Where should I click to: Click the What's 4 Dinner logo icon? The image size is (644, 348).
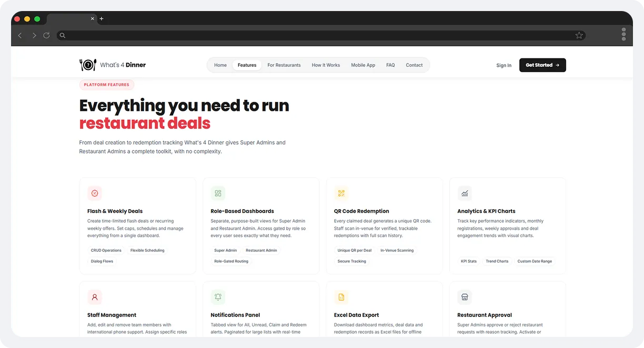point(87,65)
